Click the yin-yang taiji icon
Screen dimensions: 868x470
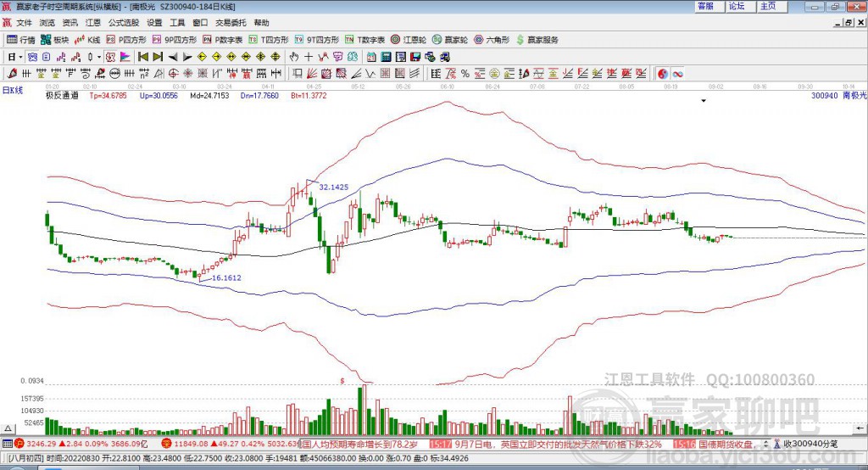(663, 73)
